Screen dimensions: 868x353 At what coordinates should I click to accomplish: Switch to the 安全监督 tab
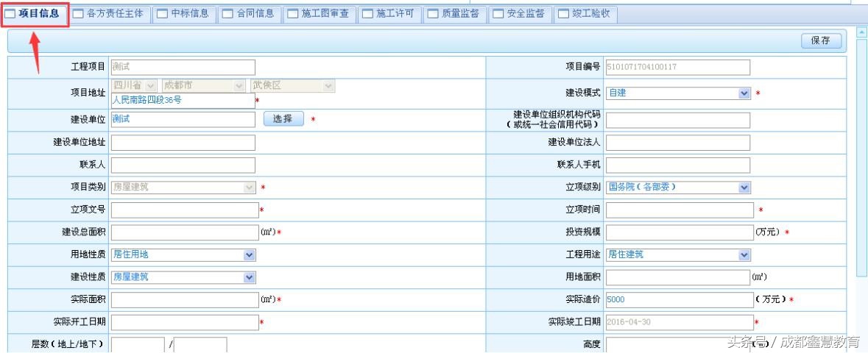[x=521, y=15]
